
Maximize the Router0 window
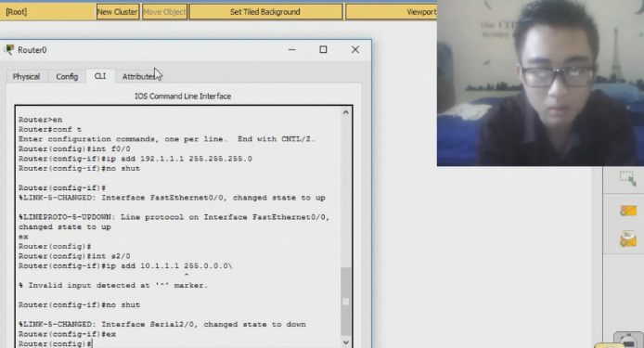pyautogui.click(x=323, y=50)
